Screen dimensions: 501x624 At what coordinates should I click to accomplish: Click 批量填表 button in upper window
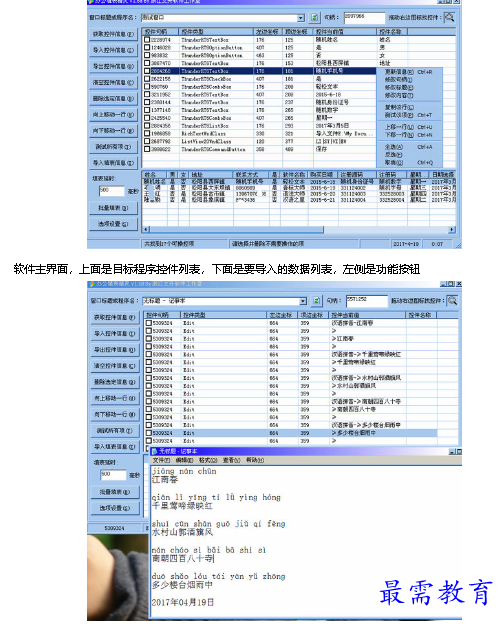pyautogui.click(x=113, y=208)
